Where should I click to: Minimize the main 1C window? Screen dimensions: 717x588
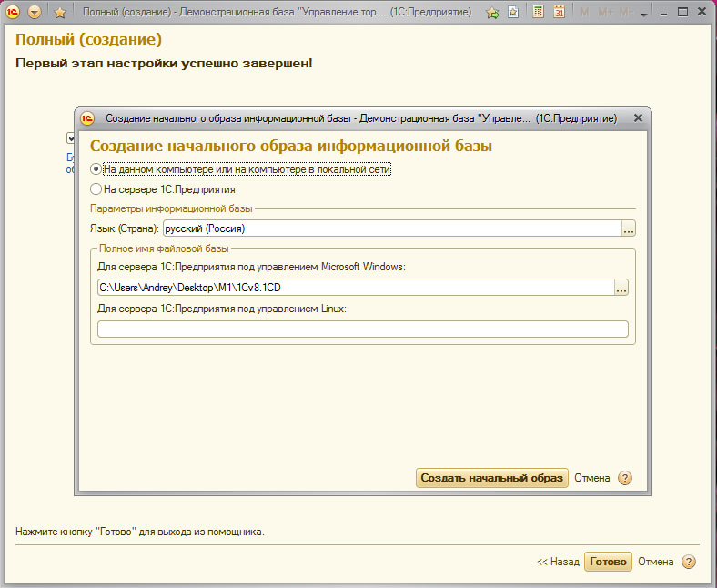coord(664,13)
